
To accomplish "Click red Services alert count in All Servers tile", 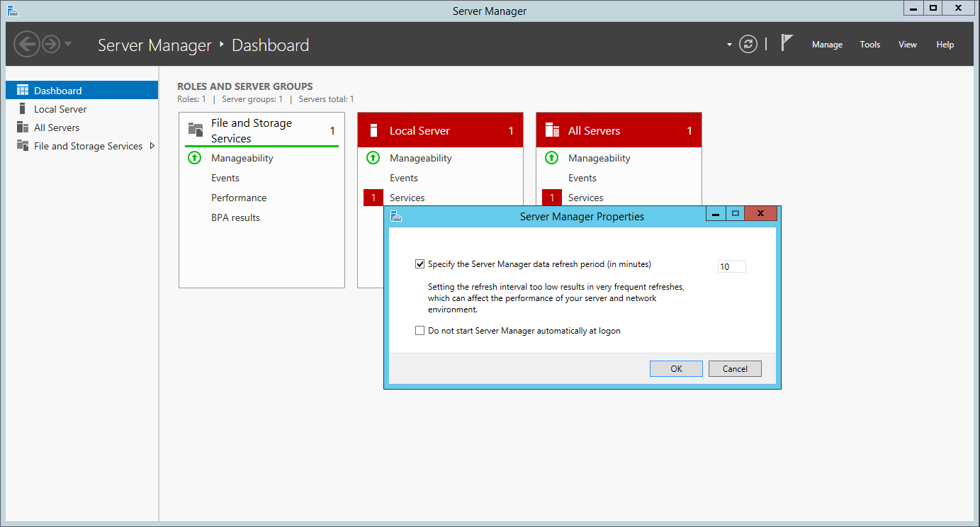I will [552, 198].
